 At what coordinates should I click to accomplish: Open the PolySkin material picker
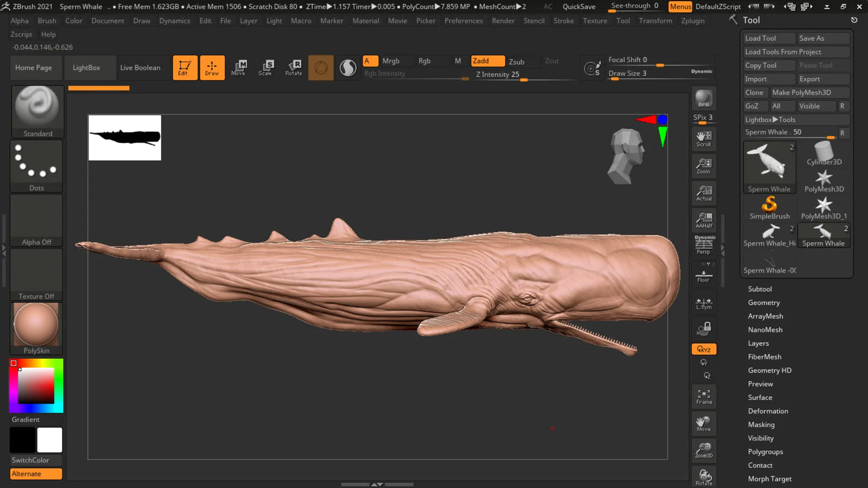[x=36, y=328]
